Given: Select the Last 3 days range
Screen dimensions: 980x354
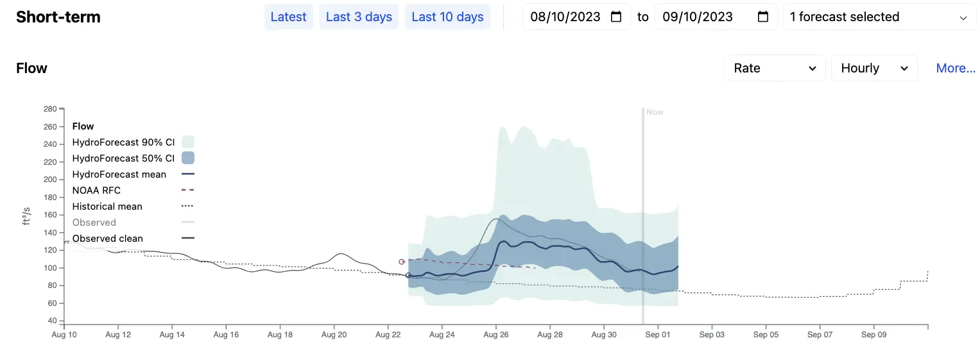Looking at the screenshot, I should (359, 17).
